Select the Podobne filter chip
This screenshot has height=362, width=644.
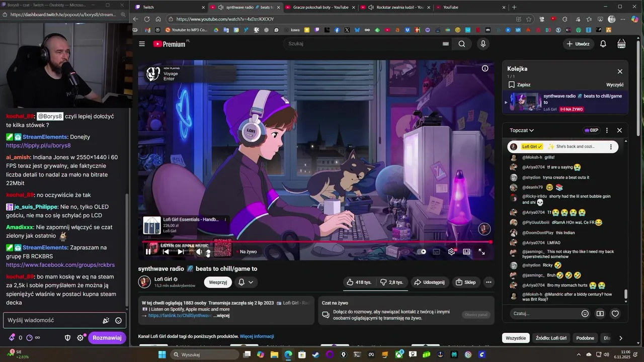(585, 338)
